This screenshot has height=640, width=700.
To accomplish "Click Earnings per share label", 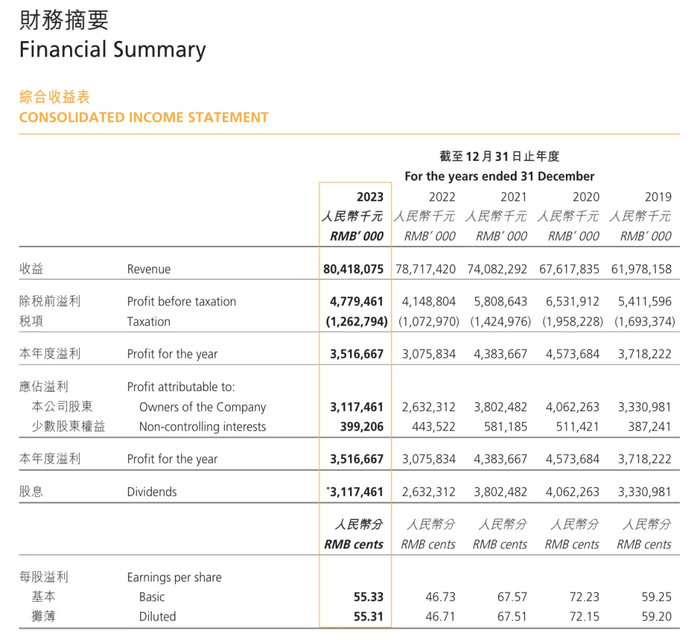I will click(174, 577).
